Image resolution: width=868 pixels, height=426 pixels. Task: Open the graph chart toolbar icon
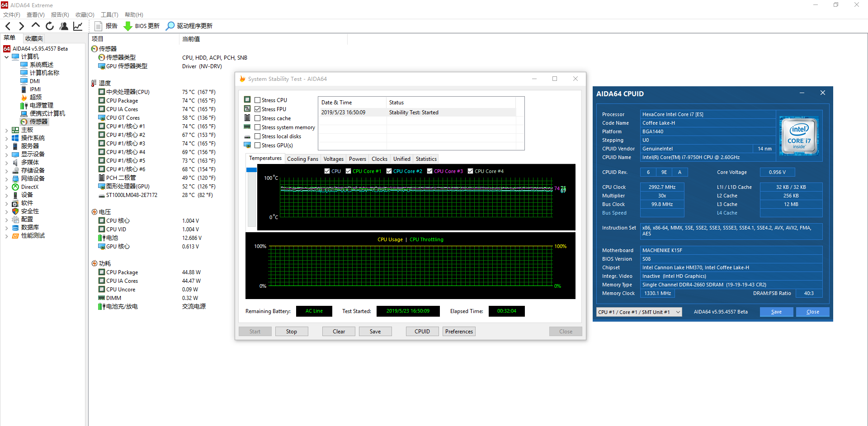tap(78, 26)
